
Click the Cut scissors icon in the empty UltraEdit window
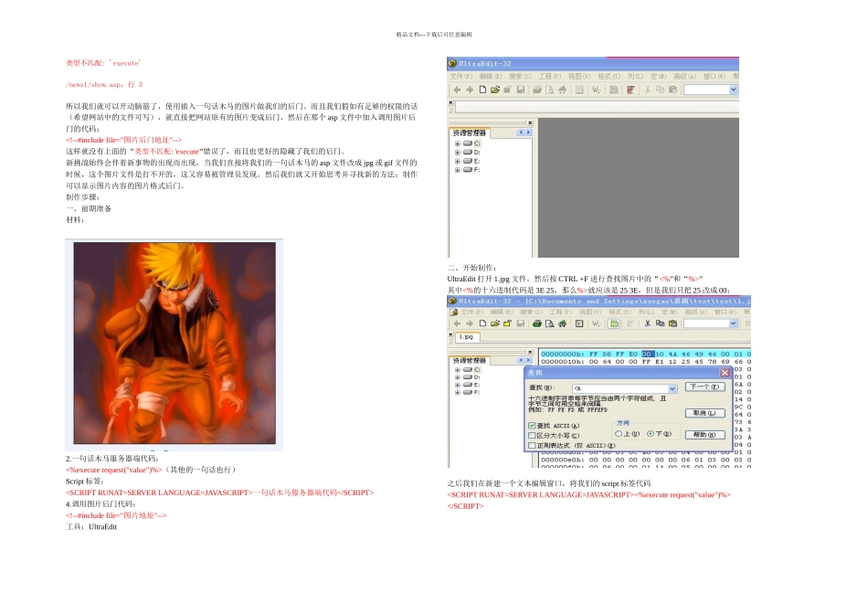coord(647,90)
